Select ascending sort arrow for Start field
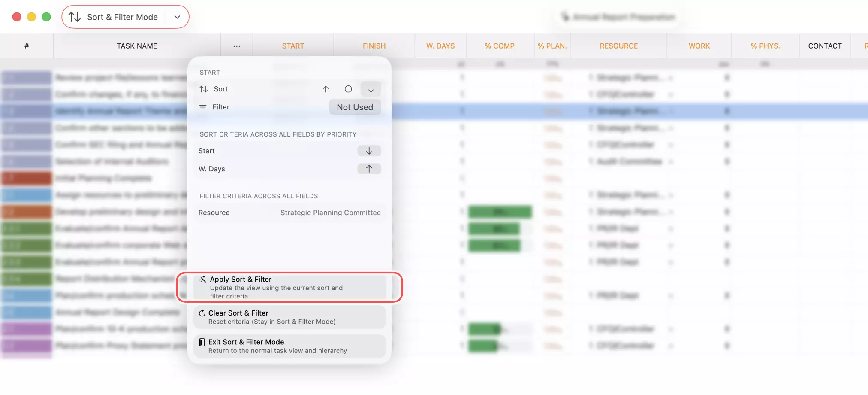868x395 pixels. (326, 89)
